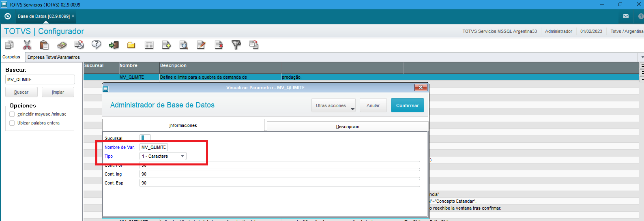Click the Empresa Totvs\Parametros path

pyautogui.click(x=54, y=57)
